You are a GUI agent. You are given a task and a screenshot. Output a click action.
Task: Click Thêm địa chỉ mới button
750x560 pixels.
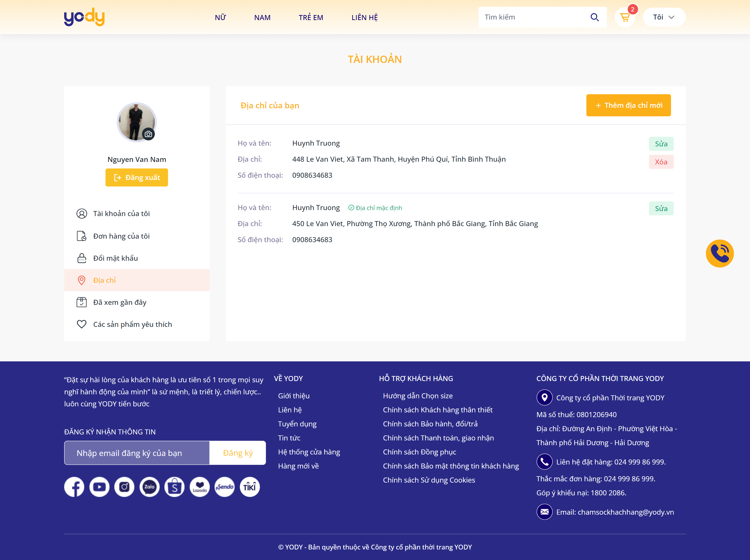coord(628,106)
